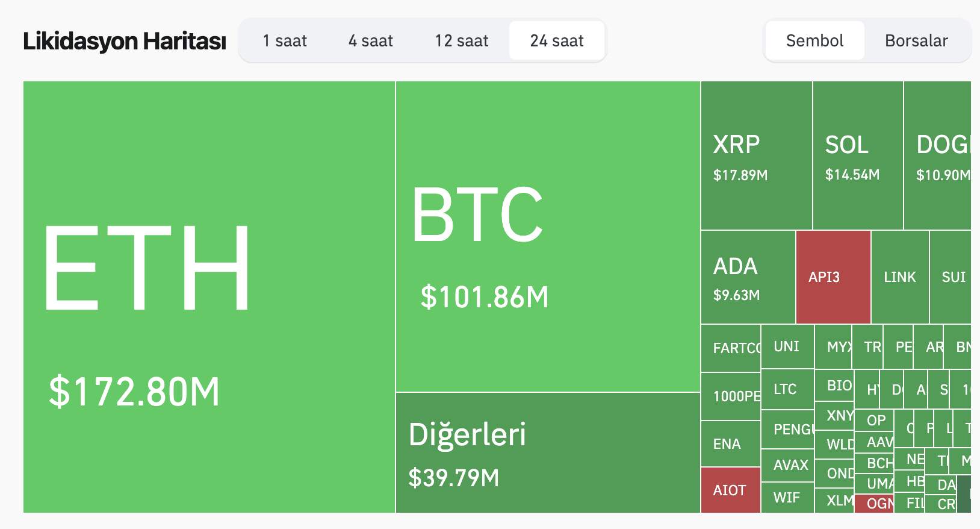The height and width of the screenshot is (529, 980).
Task: Select the XRP $17.89M tile
Action: [x=757, y=155]
